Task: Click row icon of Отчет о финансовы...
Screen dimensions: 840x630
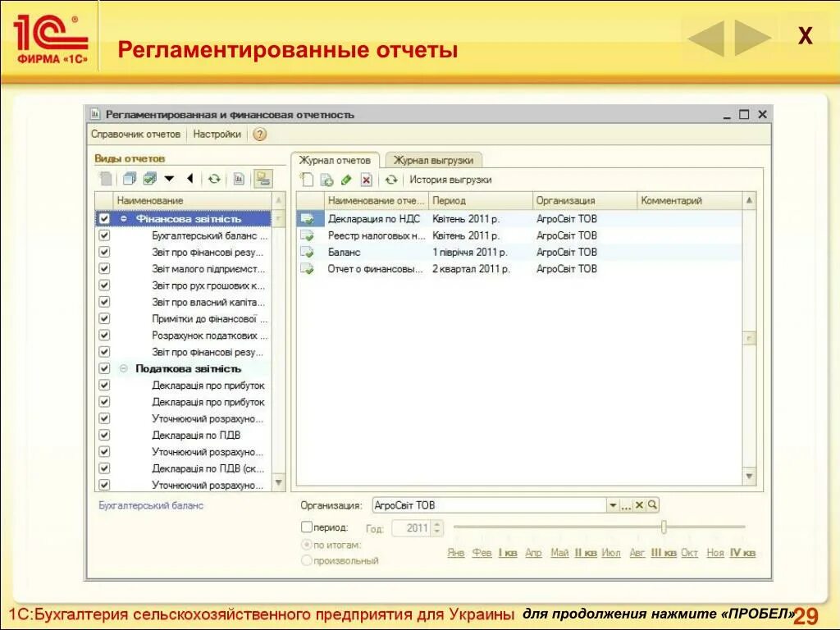Action: (x=308, y=268)
